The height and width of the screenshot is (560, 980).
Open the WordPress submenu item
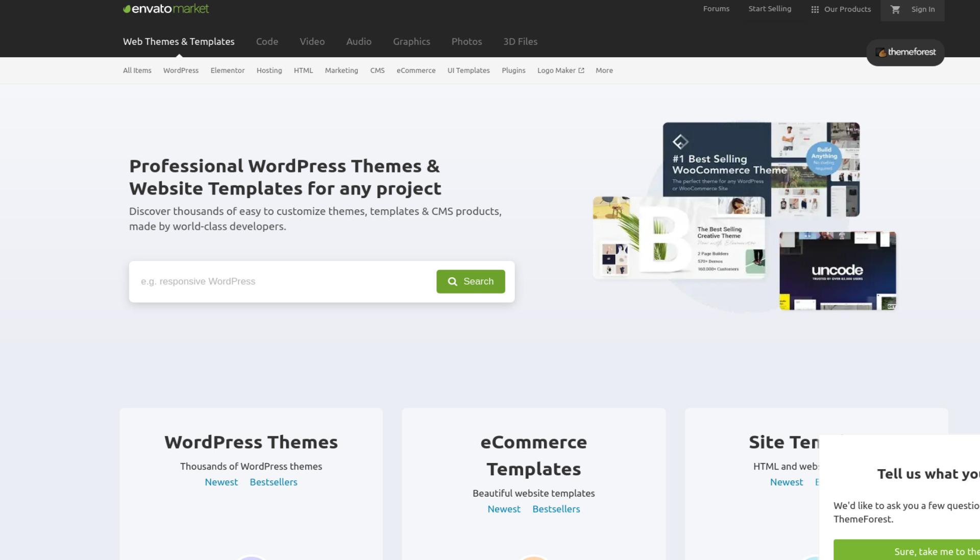(x=181, y=70)
